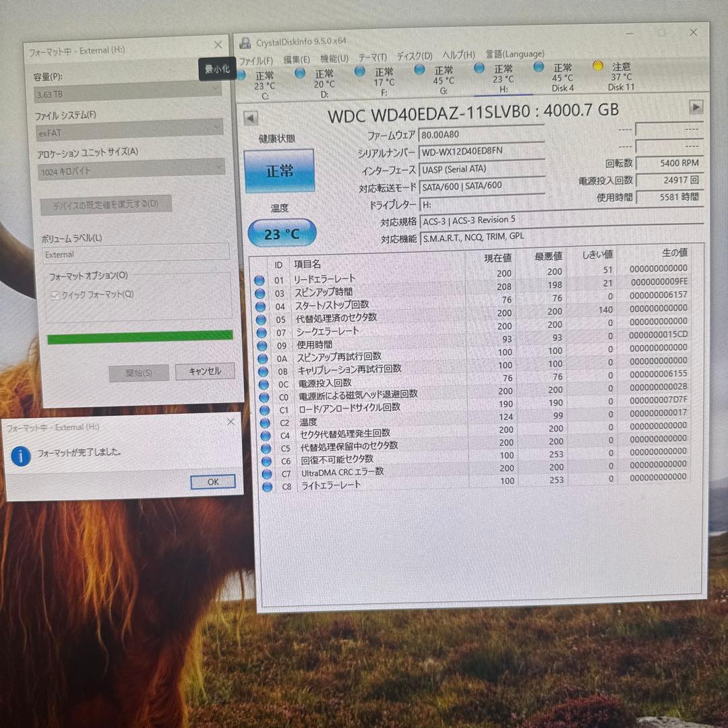Image resolution: width=728 pixels, height=728 pixels.
Task: Check the 注意 warning icon for Disk 11
Action: 597,65
